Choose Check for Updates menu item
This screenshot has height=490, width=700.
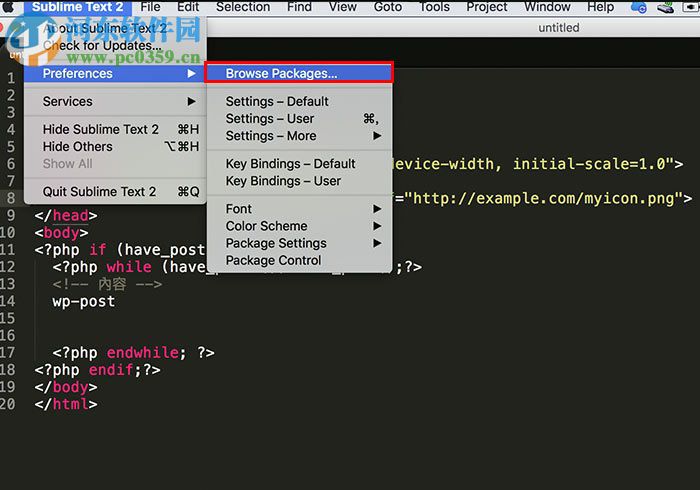(102, 46)
